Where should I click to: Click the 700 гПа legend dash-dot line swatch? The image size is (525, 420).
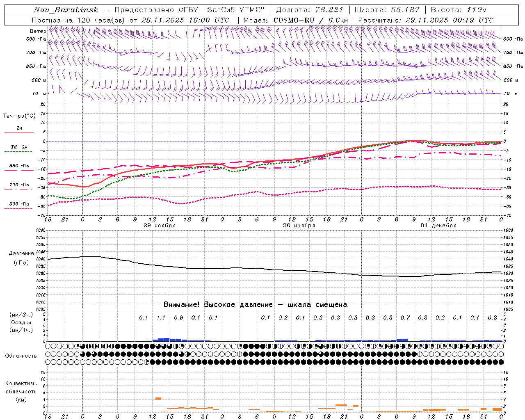[x=18, y=189]
